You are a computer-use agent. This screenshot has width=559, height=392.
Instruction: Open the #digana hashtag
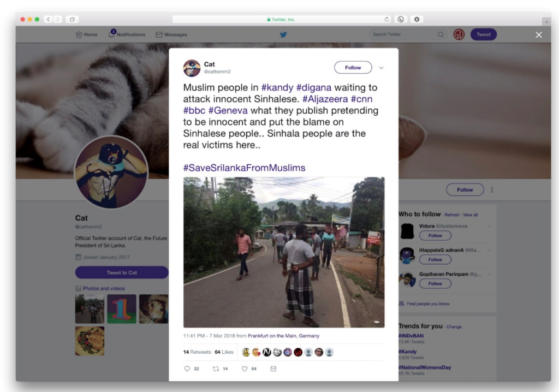[x=314, y=87]
